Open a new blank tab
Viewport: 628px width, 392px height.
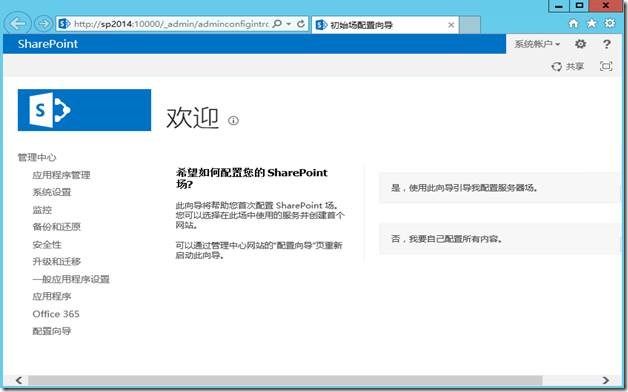[x=469, y=25]
